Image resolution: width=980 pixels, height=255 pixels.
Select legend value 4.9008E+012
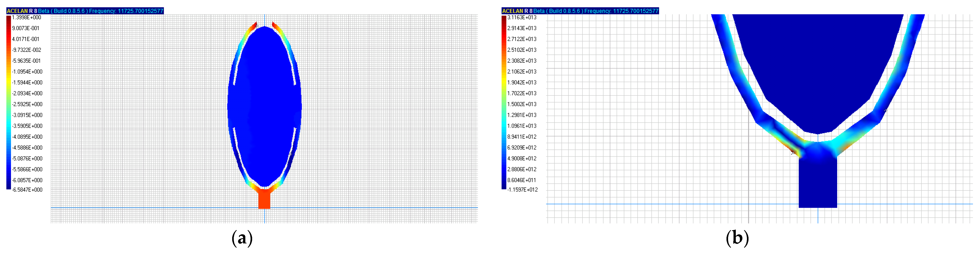pyautogui.click(x=522, y=158)
